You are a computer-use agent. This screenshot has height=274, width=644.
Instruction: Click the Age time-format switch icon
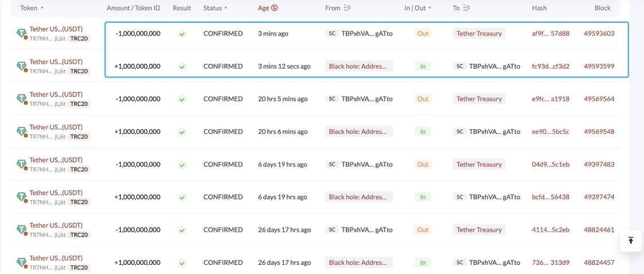tap(275, 8)
